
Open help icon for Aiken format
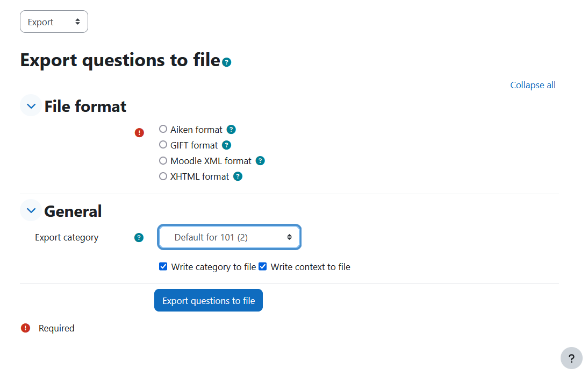coord(231,130)
